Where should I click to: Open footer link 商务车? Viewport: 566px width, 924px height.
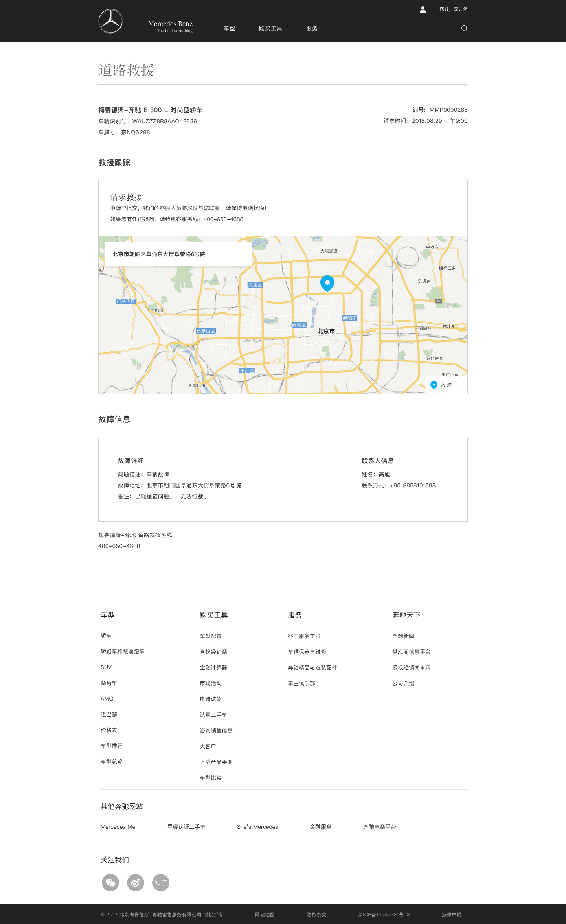[x=109, y=683]
